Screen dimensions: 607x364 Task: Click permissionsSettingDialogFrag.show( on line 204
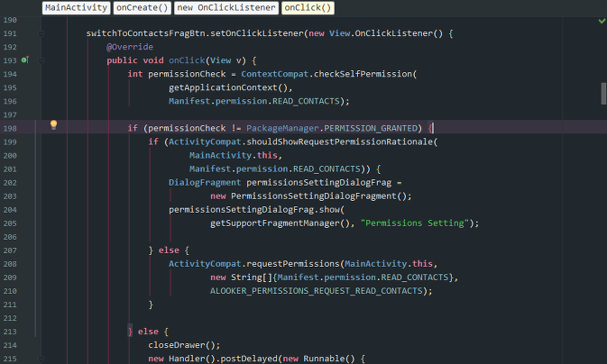(257, 209)
